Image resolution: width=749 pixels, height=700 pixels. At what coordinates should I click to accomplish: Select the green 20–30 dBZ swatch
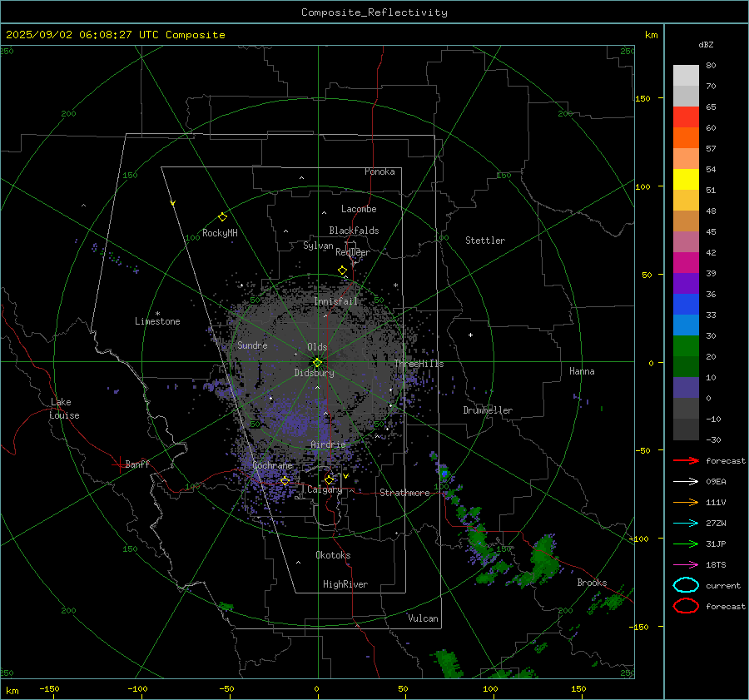[x=686, y=345]
